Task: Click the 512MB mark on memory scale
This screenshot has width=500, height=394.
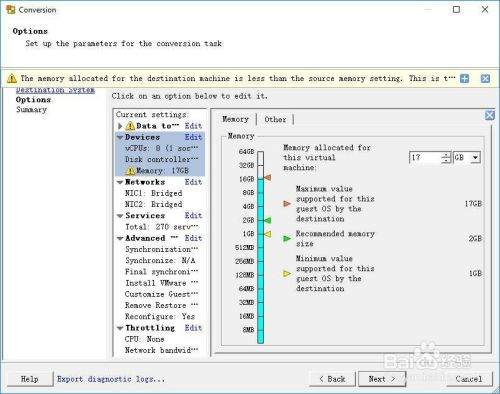Action: click(245, 248)
